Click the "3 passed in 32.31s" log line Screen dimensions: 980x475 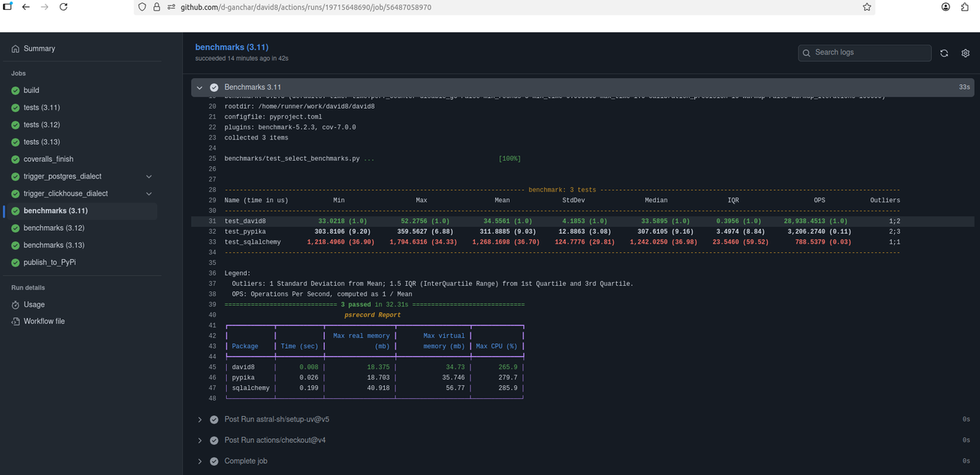(x=375, y=305)
